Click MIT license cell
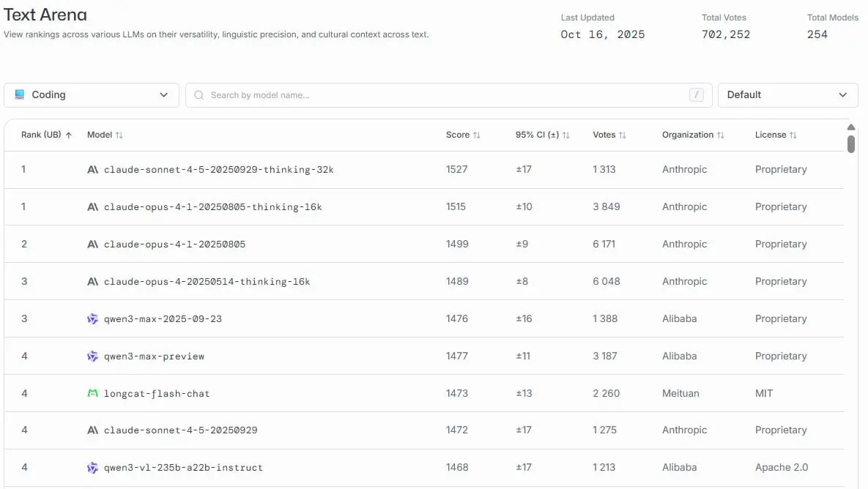 (x=764, y=394)
